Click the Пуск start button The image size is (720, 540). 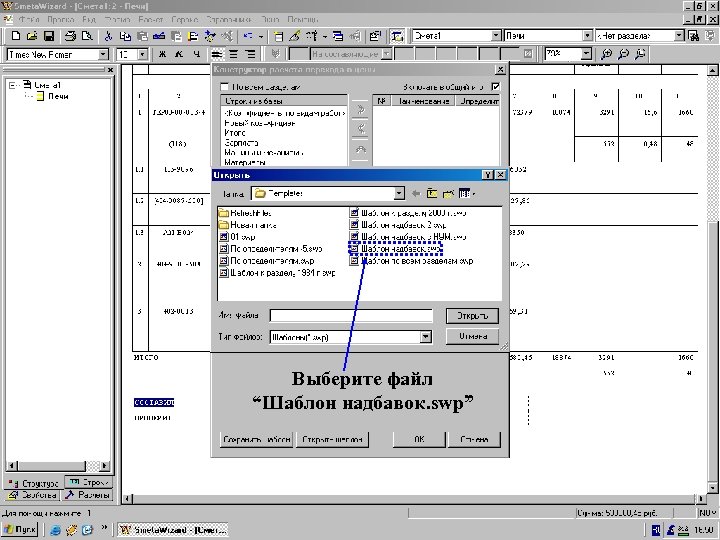20,529
